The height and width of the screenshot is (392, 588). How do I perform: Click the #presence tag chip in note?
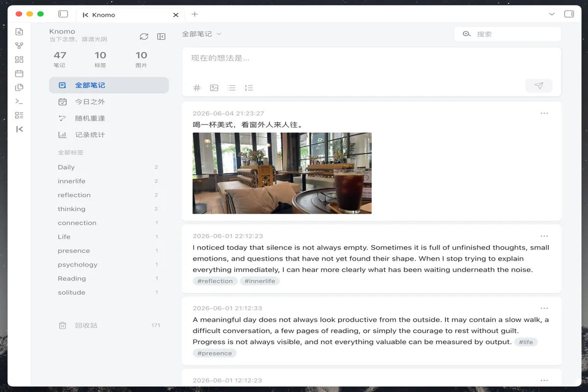tap(215, 353)
